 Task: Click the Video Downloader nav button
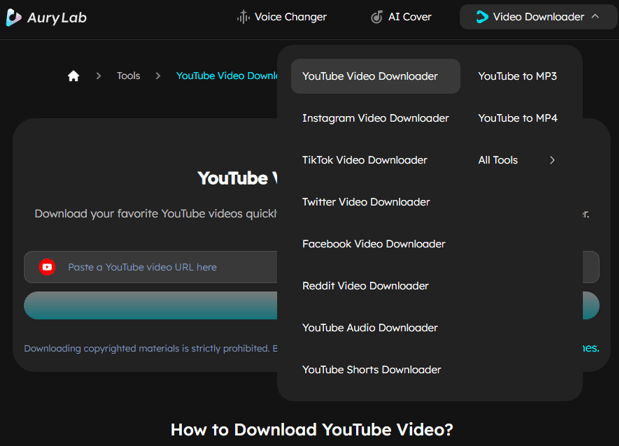[538, 17]
